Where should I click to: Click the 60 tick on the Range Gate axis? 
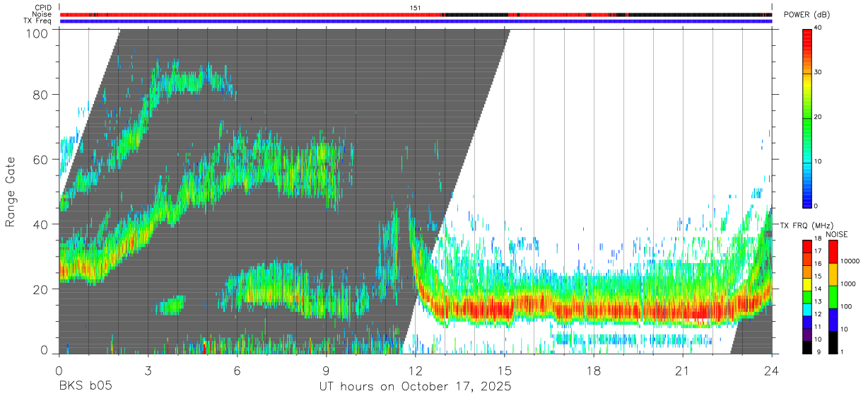tap(41, 159)
